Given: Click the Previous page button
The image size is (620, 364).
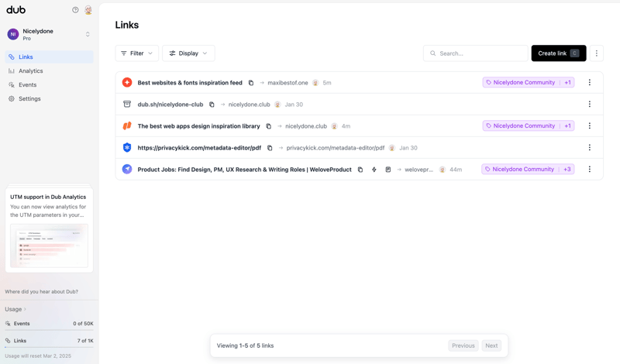Looking at the screenshot, I should click(x=463, y=345).
